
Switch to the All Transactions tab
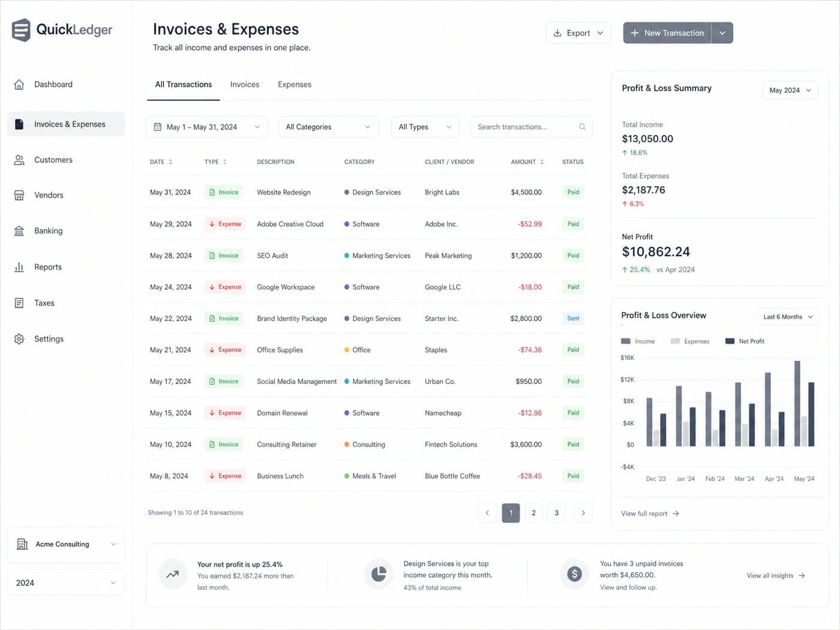(184, 85)
